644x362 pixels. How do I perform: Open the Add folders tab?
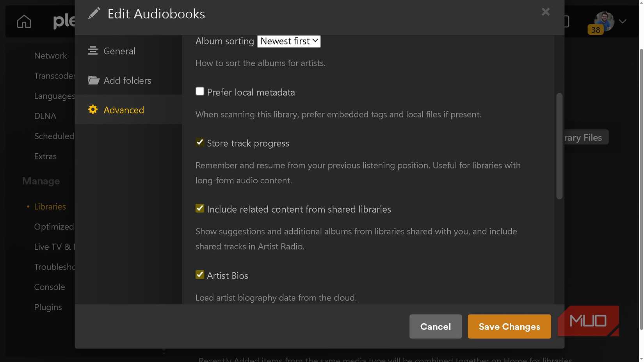(127, 81)
